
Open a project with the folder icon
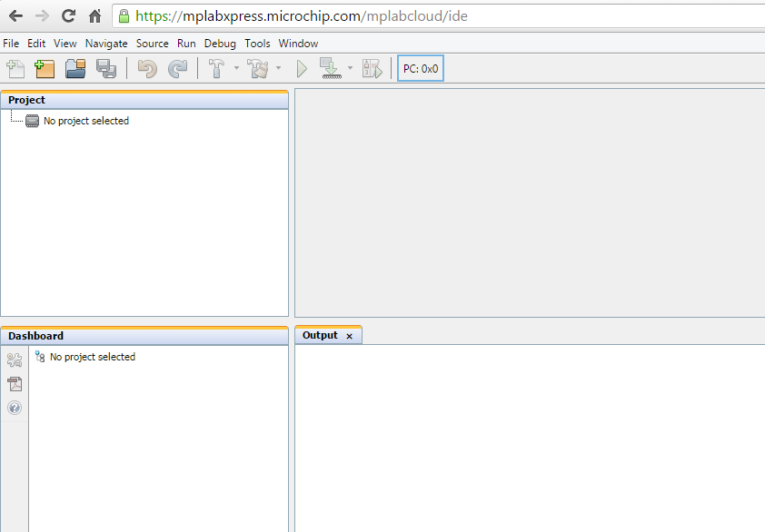pyautogui.click(x=75, y=69)
